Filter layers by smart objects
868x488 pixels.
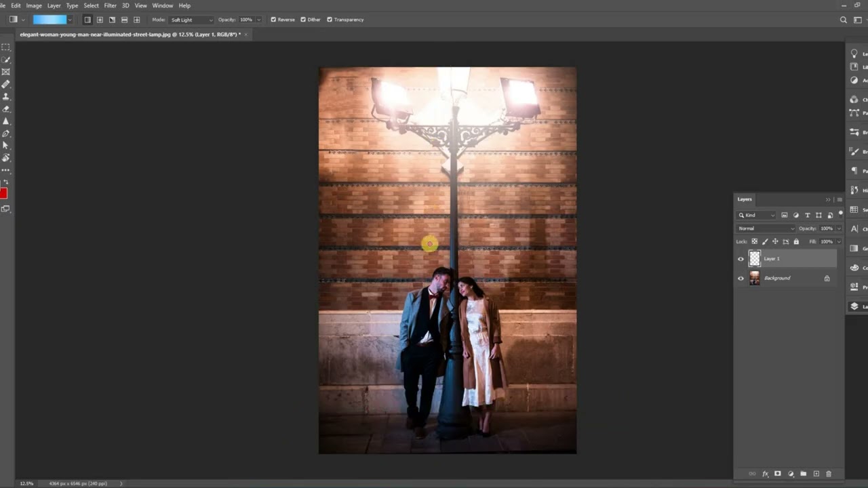830,215
